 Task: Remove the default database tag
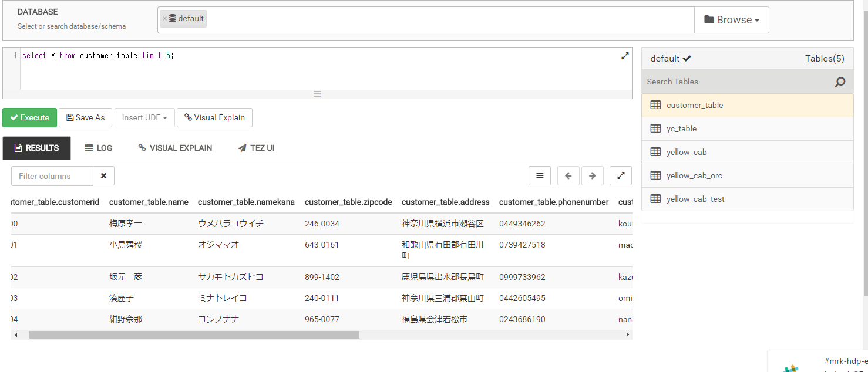[x=164, y=19]
